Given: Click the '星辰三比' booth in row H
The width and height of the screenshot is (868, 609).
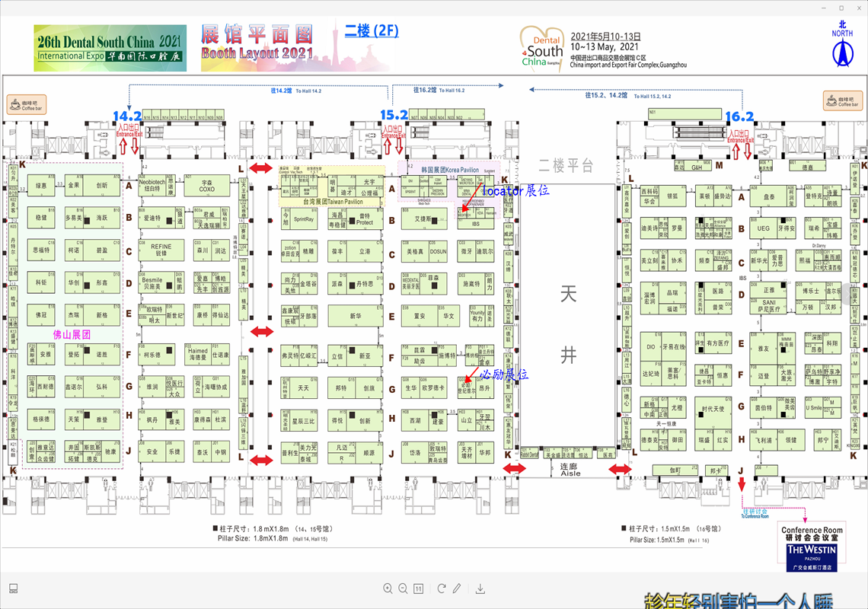Looking at the screenshot, I should click(303, 421).
